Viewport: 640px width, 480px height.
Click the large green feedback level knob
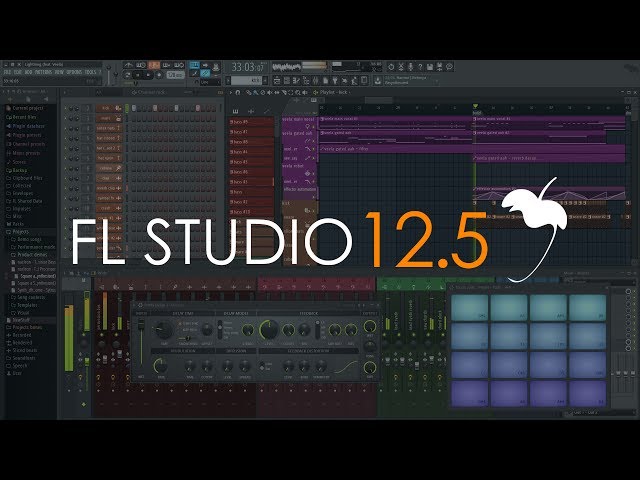pos(269,329)
